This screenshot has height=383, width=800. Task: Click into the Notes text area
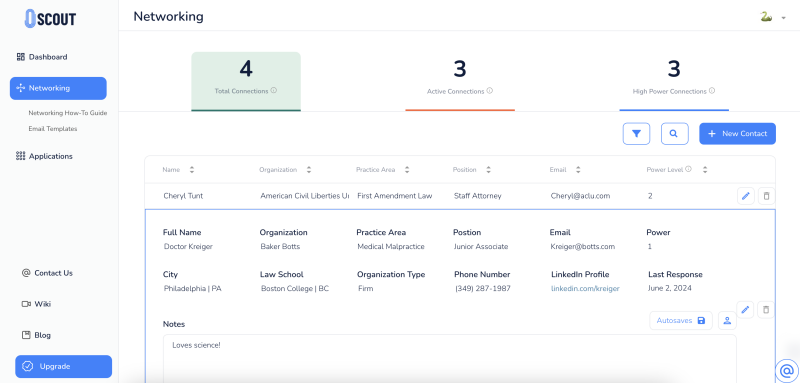(449, 359)
